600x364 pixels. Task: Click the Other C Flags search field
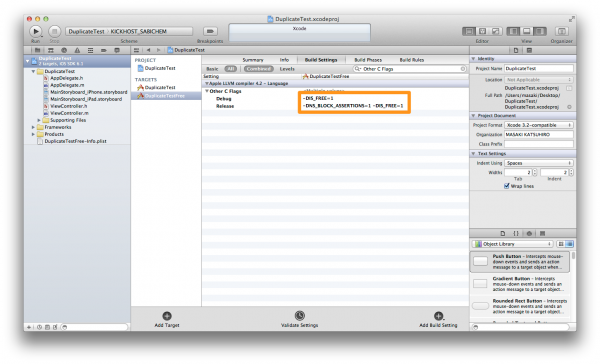409,69
